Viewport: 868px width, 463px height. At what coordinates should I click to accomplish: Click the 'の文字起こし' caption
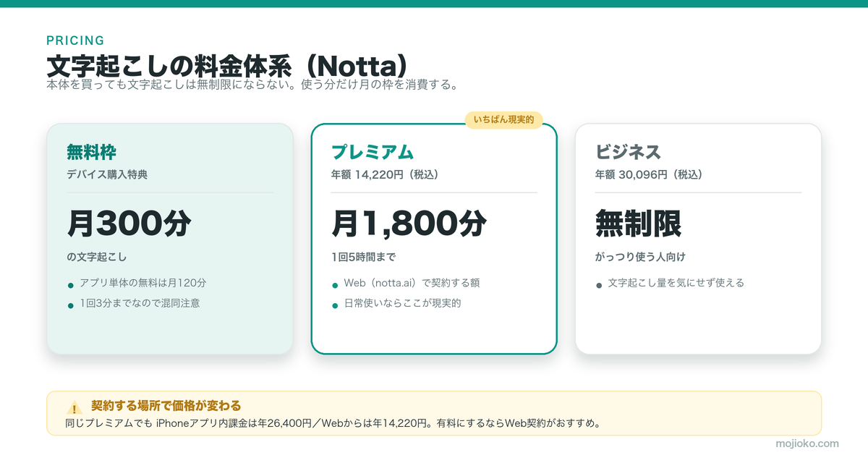[x=98, y=257]
